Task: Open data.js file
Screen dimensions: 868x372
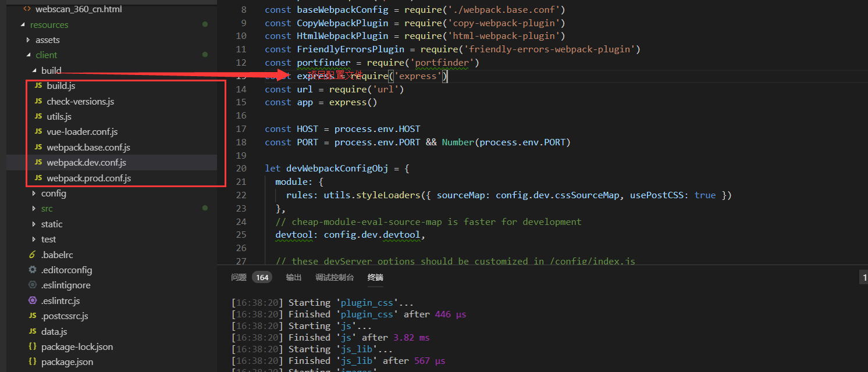Action: coord(54,331)
